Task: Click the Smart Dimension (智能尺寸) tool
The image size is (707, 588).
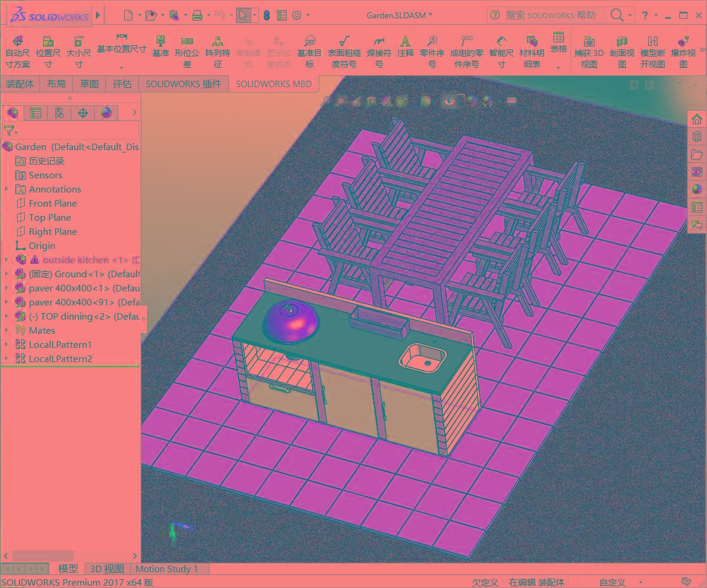Action: pos(501,52)
